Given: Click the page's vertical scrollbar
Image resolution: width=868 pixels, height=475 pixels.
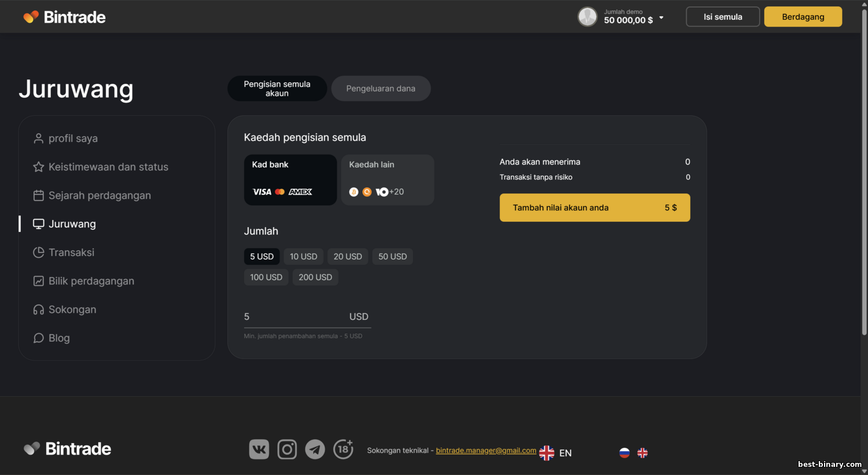Looking at the screenshot, I should (864, 174).
